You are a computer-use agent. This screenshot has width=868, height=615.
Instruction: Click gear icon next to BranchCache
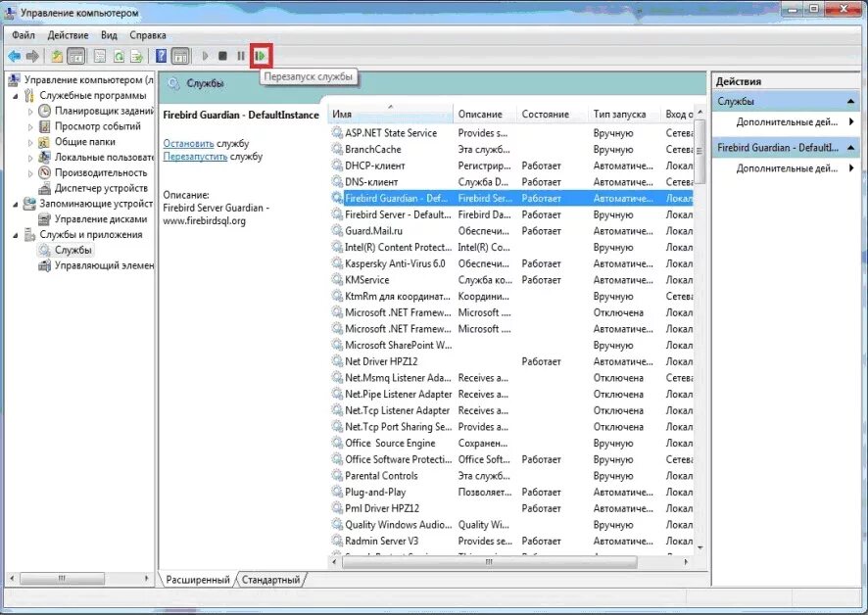pos(337,149)
